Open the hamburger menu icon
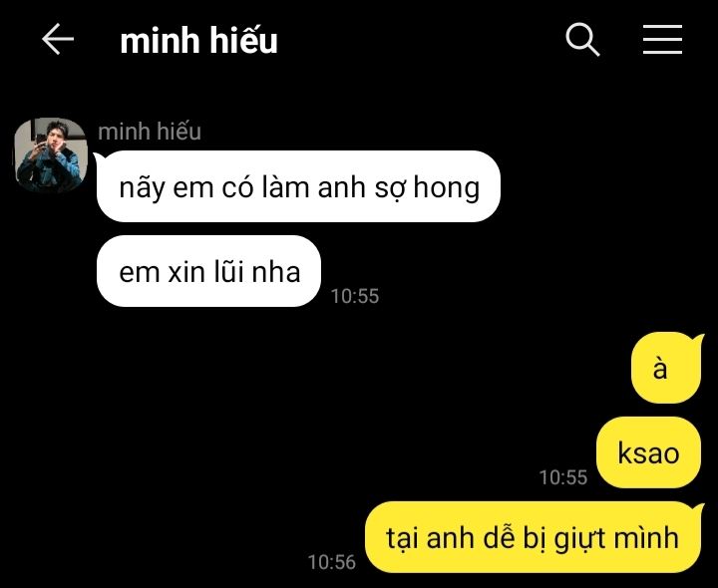Viewport: 718px width, 588px height. pyautogui.click(x=662, y=39)
